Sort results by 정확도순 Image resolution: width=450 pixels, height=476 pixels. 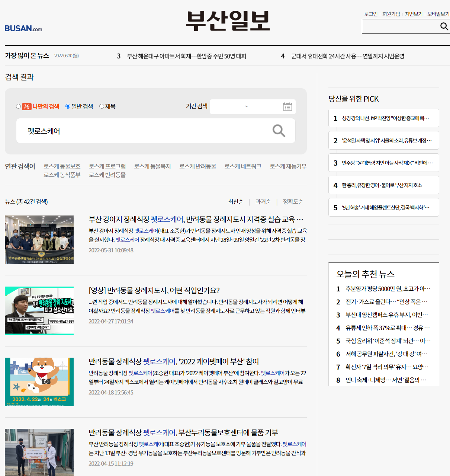(293, 202)
